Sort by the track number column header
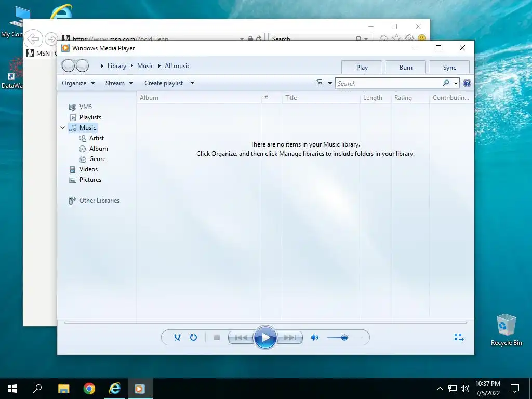This screenshot has width=532, height=399. 271,98
